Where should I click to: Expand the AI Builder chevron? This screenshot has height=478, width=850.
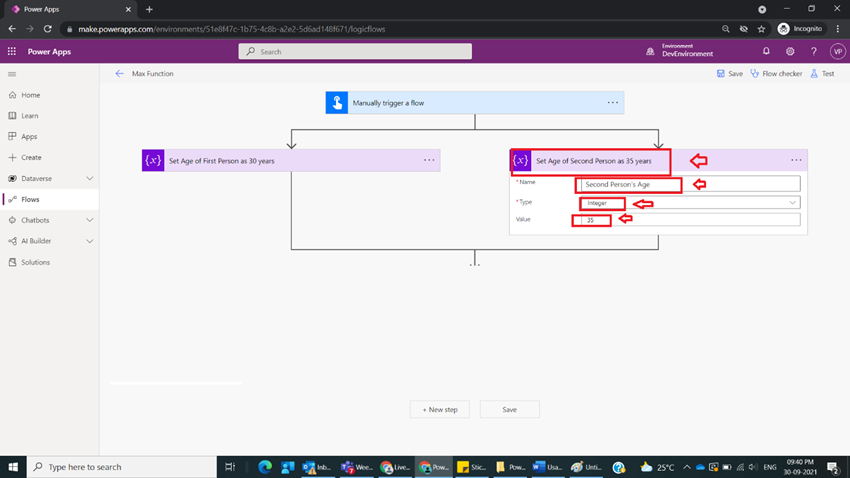point(89,241)
